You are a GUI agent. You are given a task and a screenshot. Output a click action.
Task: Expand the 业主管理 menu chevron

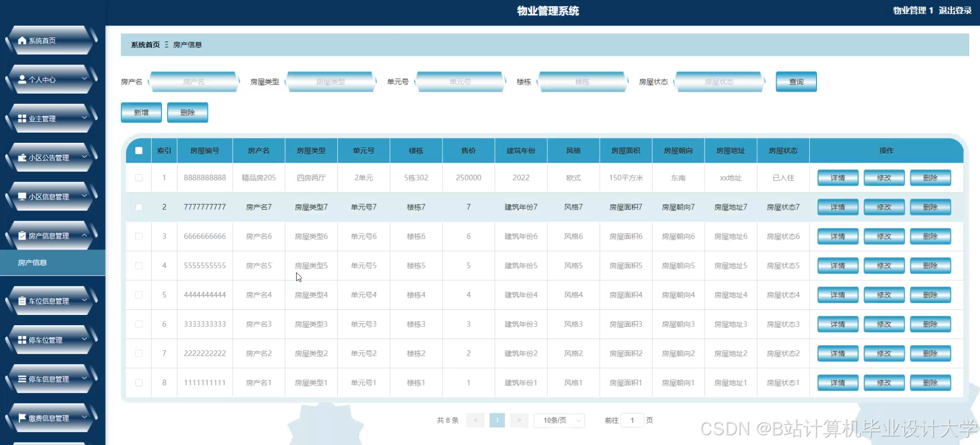[x=85, y=117]
